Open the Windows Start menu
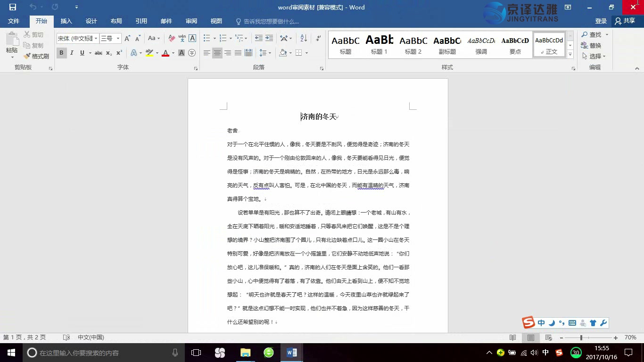 pyautogui.click(x=11, y=353)
